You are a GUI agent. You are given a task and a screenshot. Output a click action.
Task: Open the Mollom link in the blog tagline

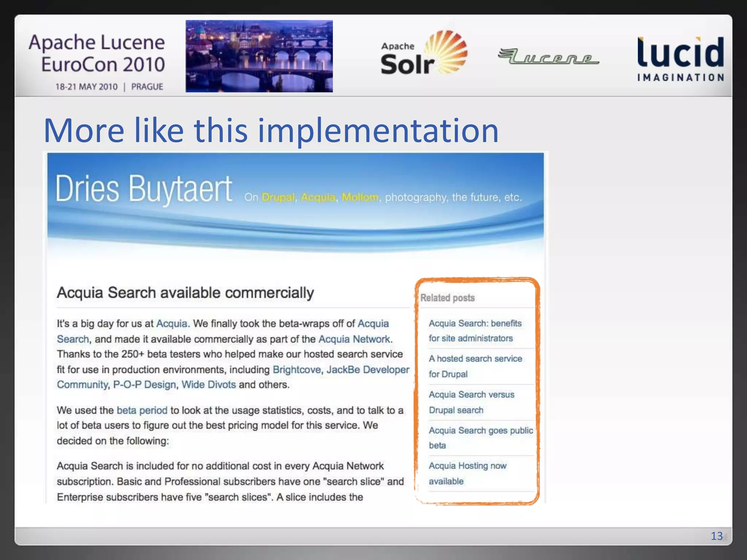[360, 197]
